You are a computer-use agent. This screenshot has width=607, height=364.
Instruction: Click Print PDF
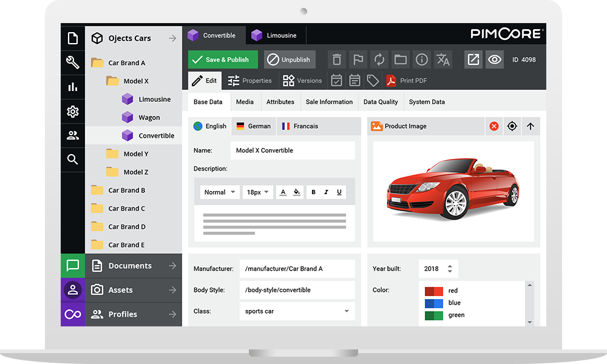(x=407, y=81)
